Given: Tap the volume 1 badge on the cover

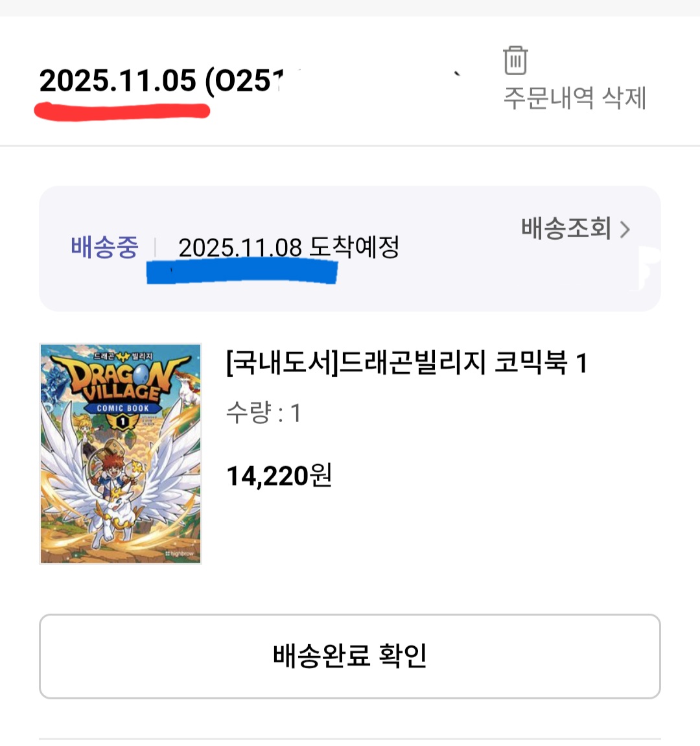Looking at the screenshot, I should tap(122, 422).
